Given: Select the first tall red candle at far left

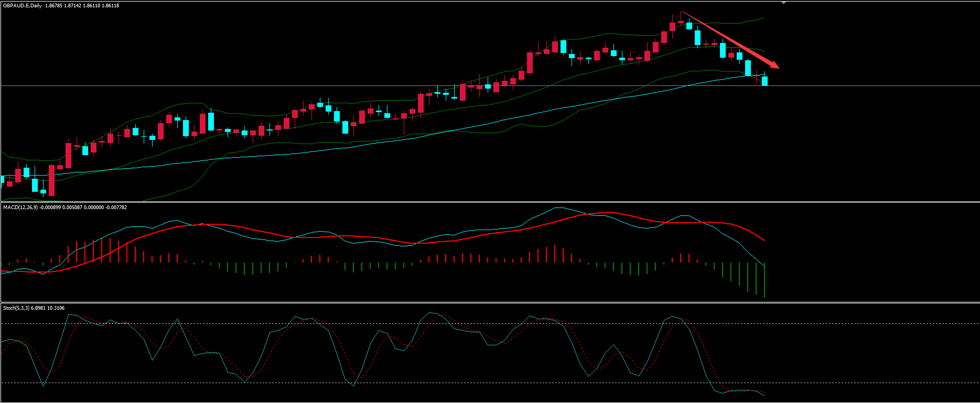Looking at the screenshot, I should tap(51, 180).
